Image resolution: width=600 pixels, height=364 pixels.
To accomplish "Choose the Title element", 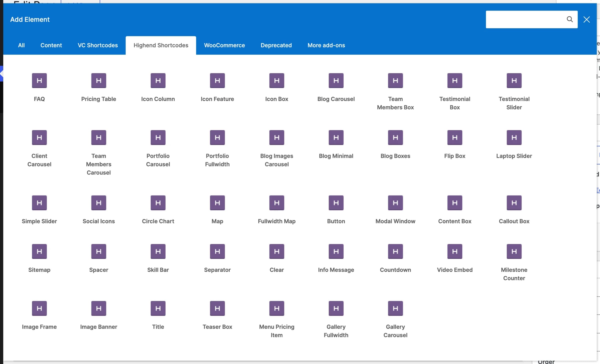I will pos(158,315).
